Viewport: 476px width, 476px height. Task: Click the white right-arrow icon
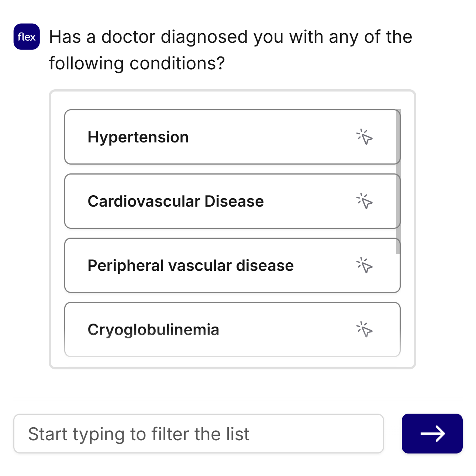[x=432, y=434]
